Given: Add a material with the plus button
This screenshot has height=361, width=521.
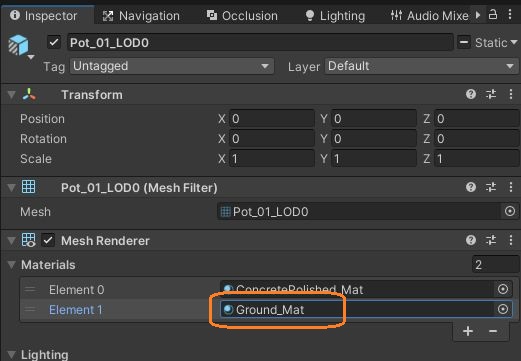Looking at the screenshot, I should click(x=468, y=331).
